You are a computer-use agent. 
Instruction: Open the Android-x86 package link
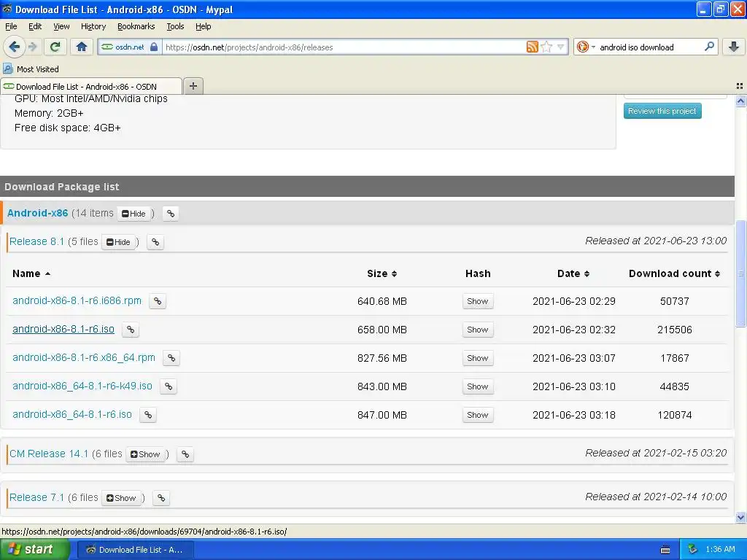[x=38, y=213]
